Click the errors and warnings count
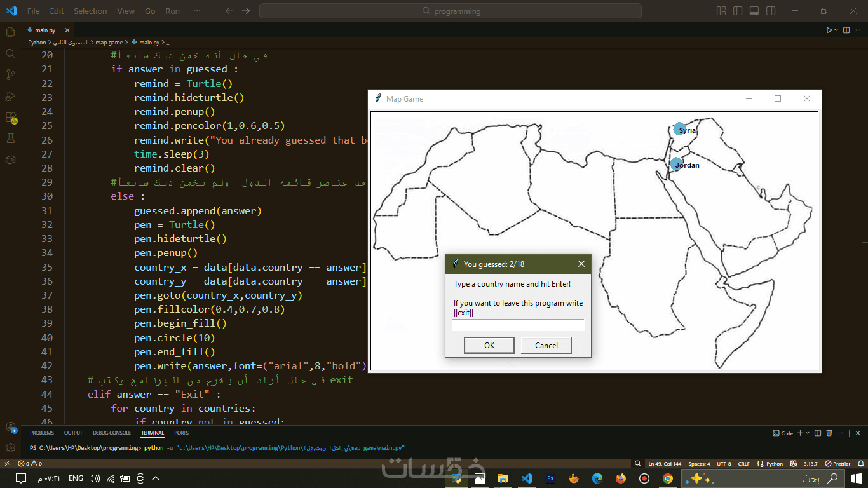This screenshot has height=488, width=868. (x=30, y=464)
